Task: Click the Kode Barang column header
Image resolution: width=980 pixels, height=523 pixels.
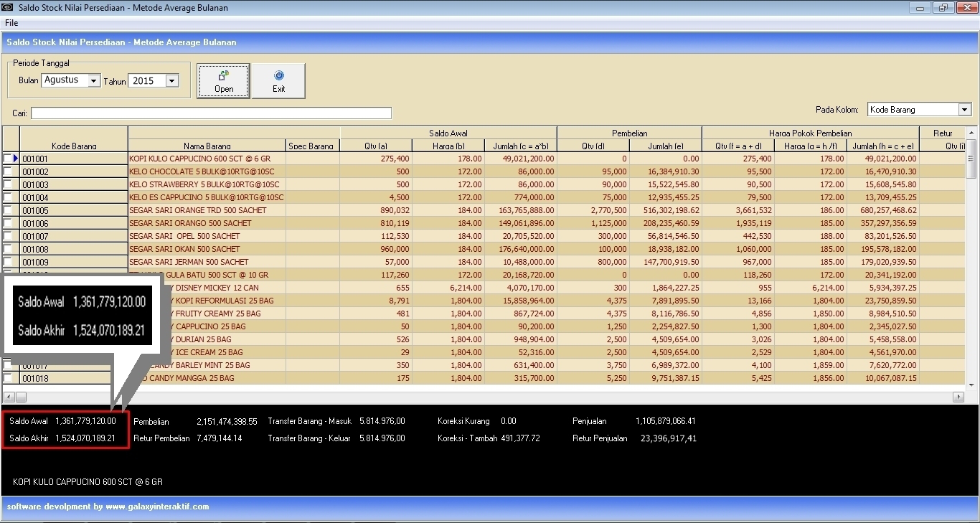Action: point(74,146)
